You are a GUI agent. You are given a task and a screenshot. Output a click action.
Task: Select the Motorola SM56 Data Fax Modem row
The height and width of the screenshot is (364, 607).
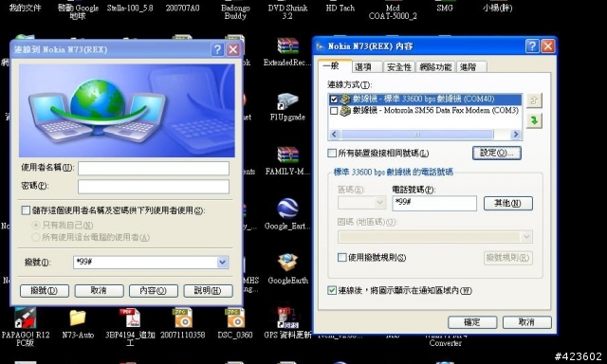point(425,111)
